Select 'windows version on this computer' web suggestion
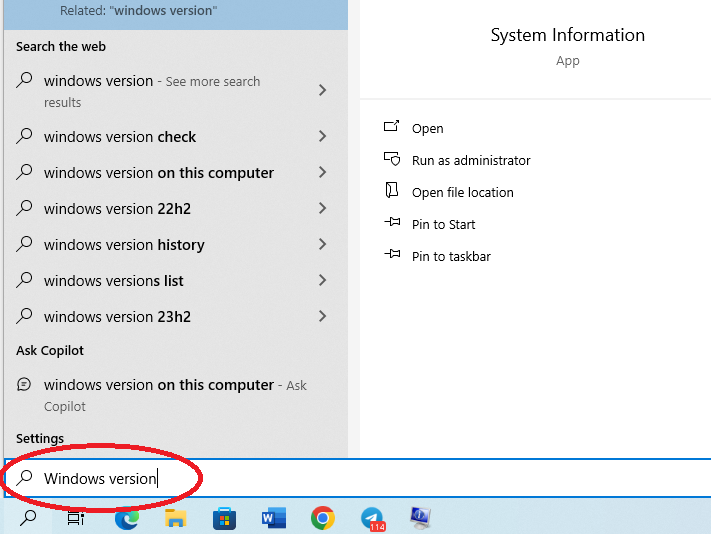The image size is (711, 534). 159,173
